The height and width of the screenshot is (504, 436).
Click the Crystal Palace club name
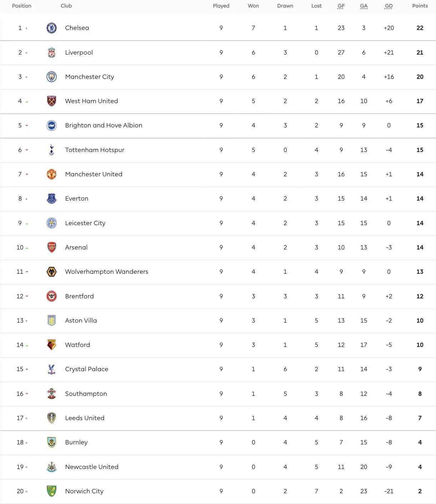(x=86, y=369)
